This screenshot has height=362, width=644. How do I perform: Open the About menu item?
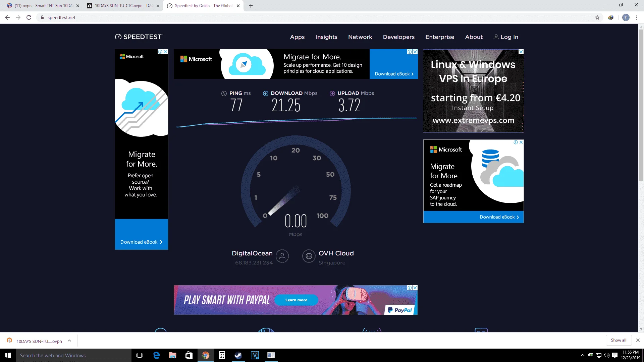tap(474, 37)
